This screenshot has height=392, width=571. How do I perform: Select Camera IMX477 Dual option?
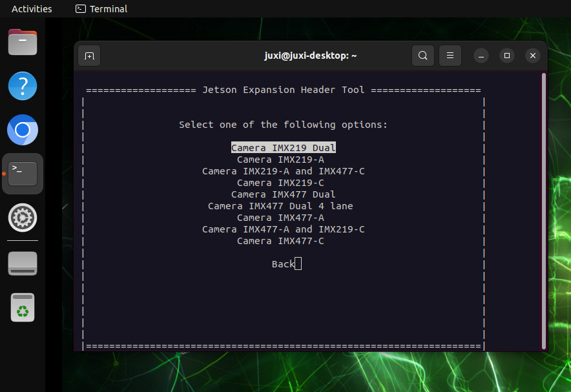[x=284, y=194]
